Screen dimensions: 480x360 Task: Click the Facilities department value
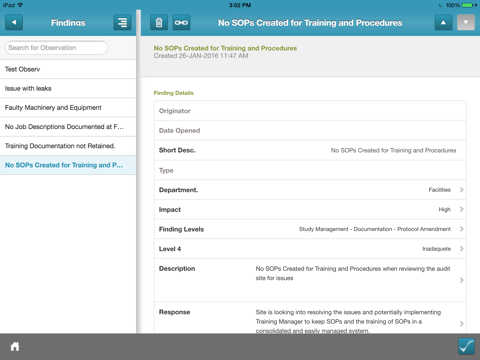pos(439,190)
